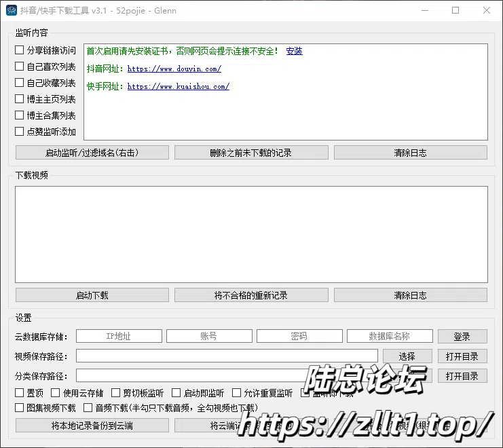Click 将本地记录备份到云端 button
Image resolution: width=503 pixels, height=448 pixels.
tap(92, 426)
